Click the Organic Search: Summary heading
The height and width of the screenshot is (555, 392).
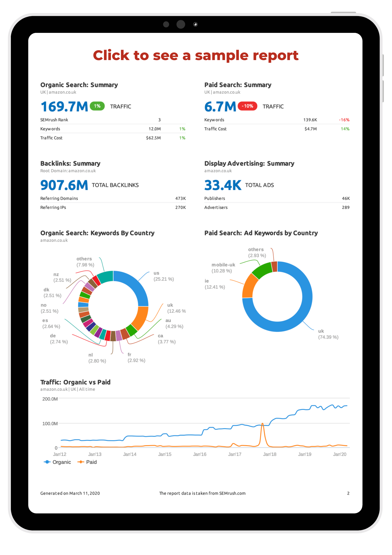[79, 85]
